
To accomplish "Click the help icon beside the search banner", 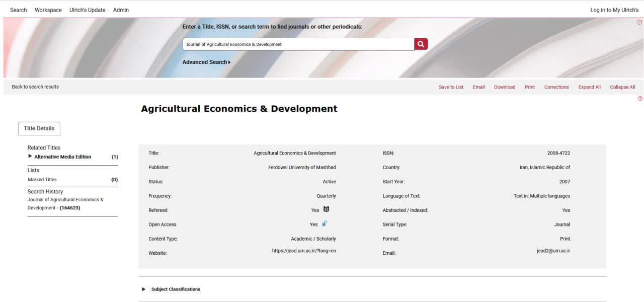I will click(x=639, y=23).
